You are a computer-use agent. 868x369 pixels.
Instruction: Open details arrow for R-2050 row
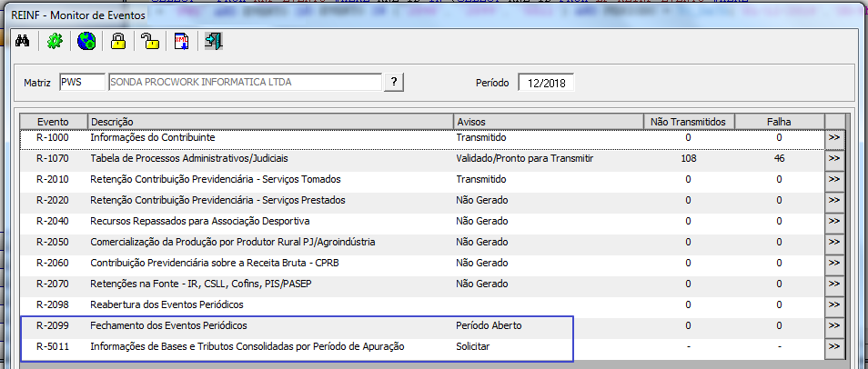tap(834, 243)
